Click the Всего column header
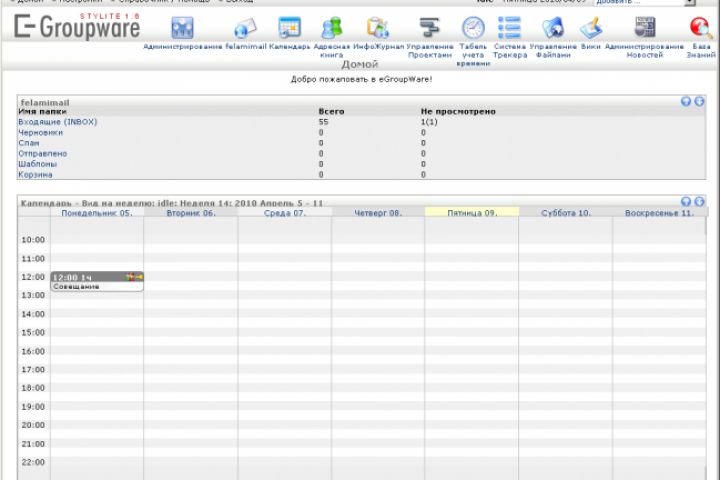 pos(331,112)
